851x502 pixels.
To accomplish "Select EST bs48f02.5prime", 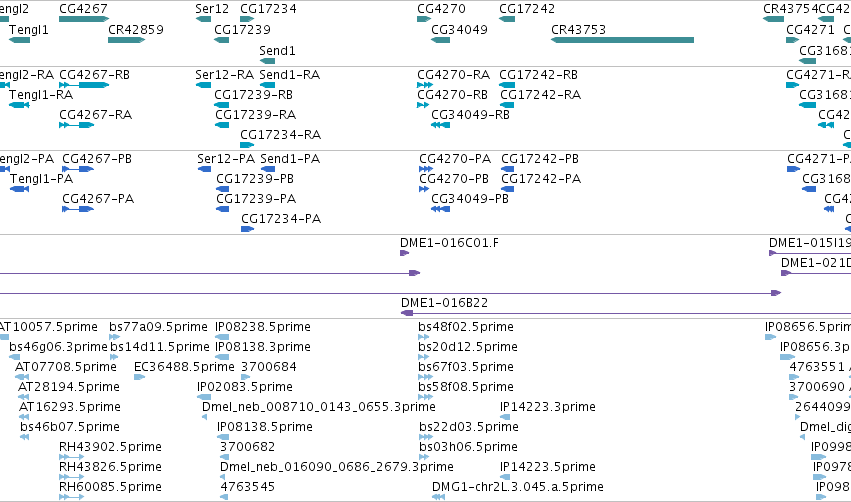I will point(466,327).
